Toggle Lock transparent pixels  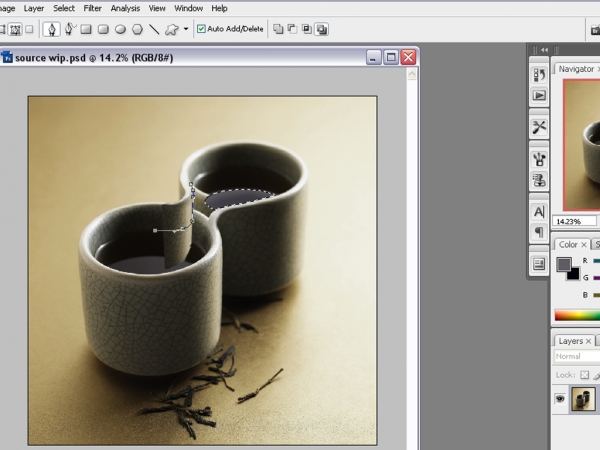pyautogui.click(x=584, y=375)
